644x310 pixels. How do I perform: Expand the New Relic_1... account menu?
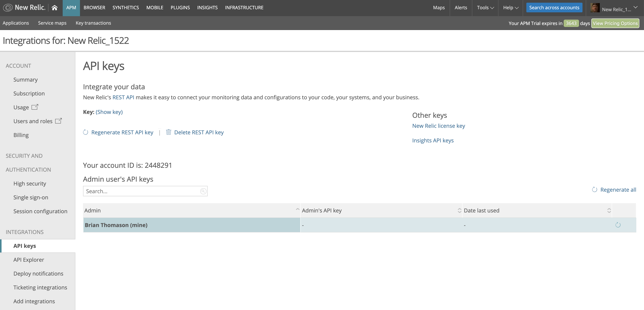tap(636, 7)
